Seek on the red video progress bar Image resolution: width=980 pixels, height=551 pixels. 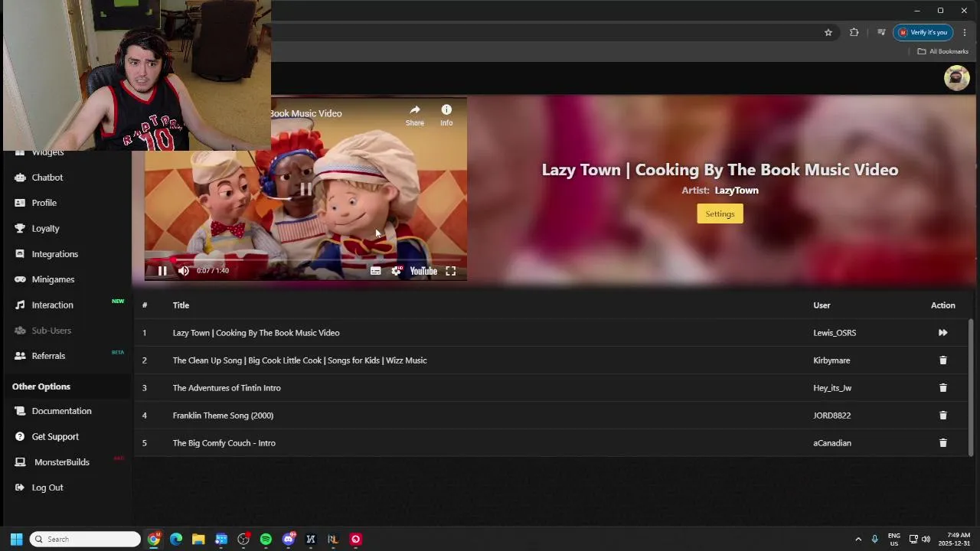coord(305,260)
